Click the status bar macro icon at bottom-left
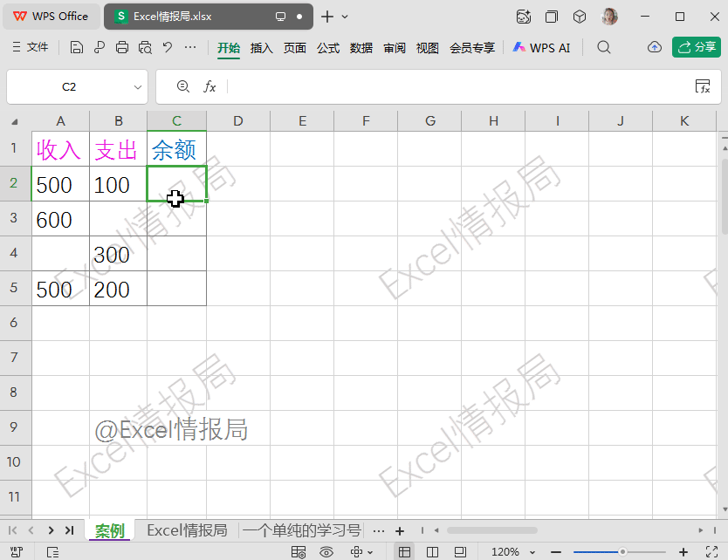The height and width of the screenshot is (560, 728). [x=17, y=551]
